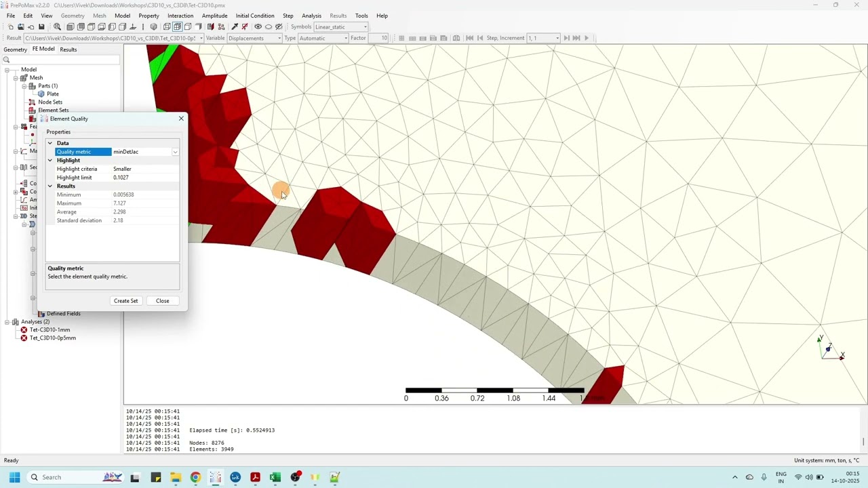Image resolution: width=868 pixels, height=488 pixels.
Task: Collapse the Data property group
Action: point(50,143)
